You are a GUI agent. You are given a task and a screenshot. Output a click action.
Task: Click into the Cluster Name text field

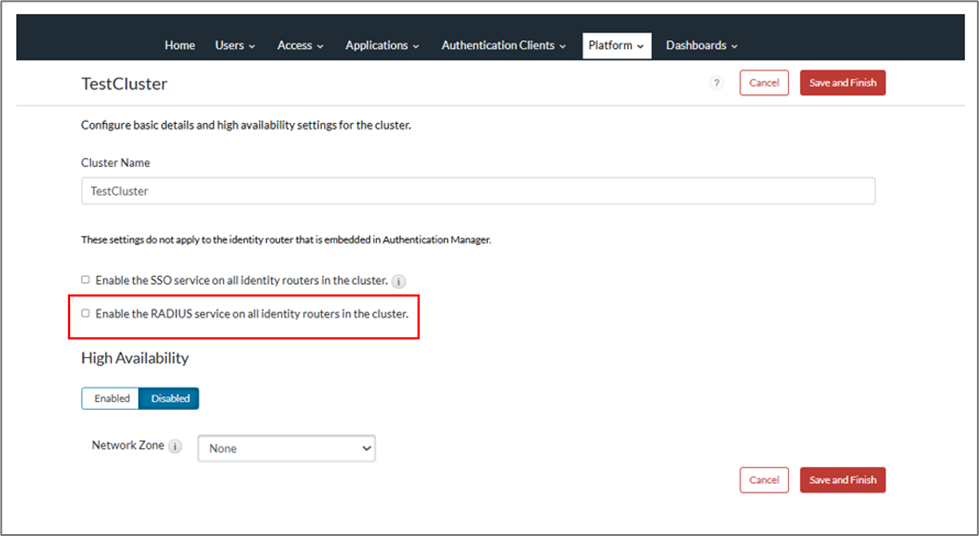pos(478,191)
